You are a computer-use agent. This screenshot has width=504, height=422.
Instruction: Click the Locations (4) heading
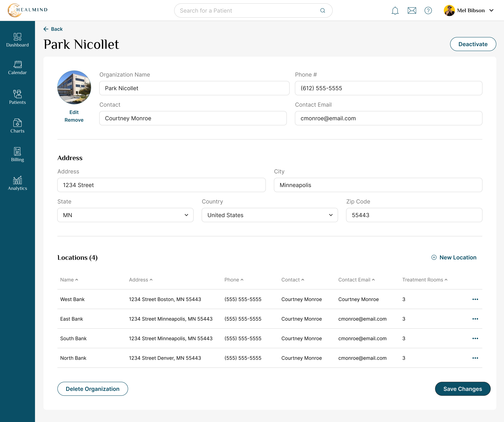(78, 258)
